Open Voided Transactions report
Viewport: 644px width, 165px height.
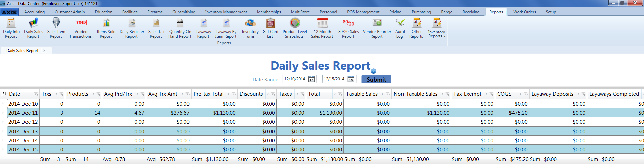pyautogui.click(x=80, y=28)
